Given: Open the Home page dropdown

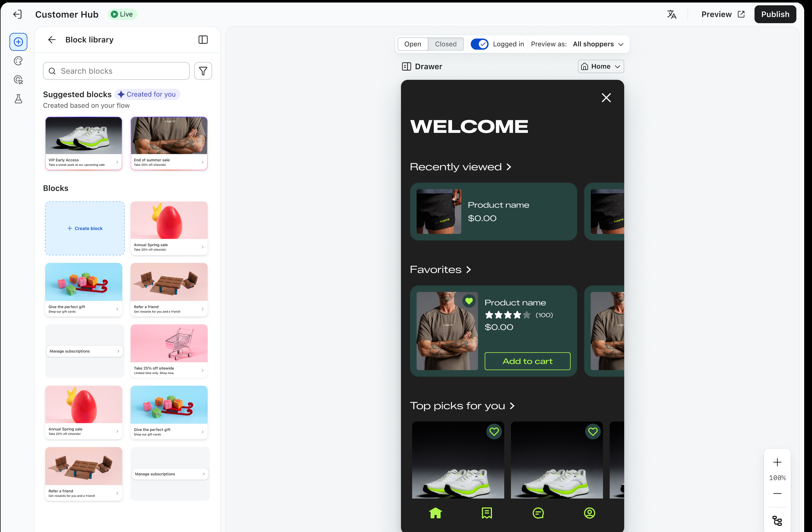Looking at the screenshot, I should 601,66.
